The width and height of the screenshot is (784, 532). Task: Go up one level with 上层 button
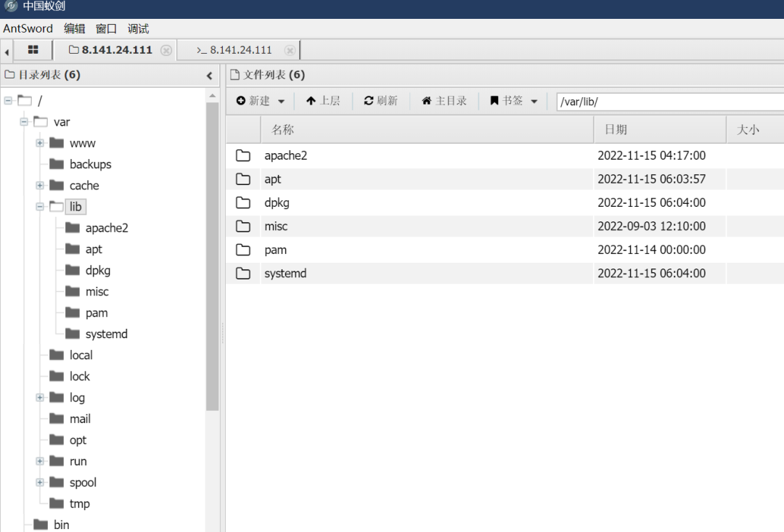click(x=323, y=101)
